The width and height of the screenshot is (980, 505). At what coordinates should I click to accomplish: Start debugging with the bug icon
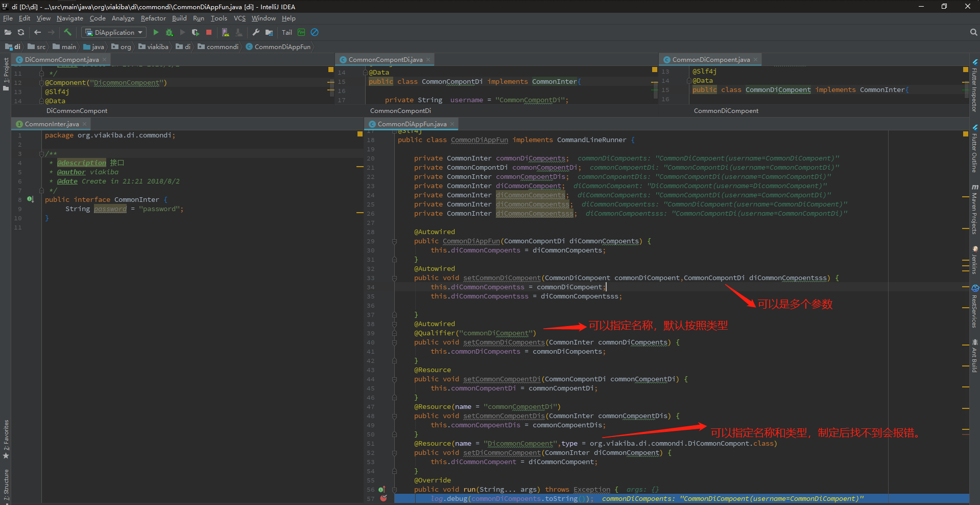[169, 32]
